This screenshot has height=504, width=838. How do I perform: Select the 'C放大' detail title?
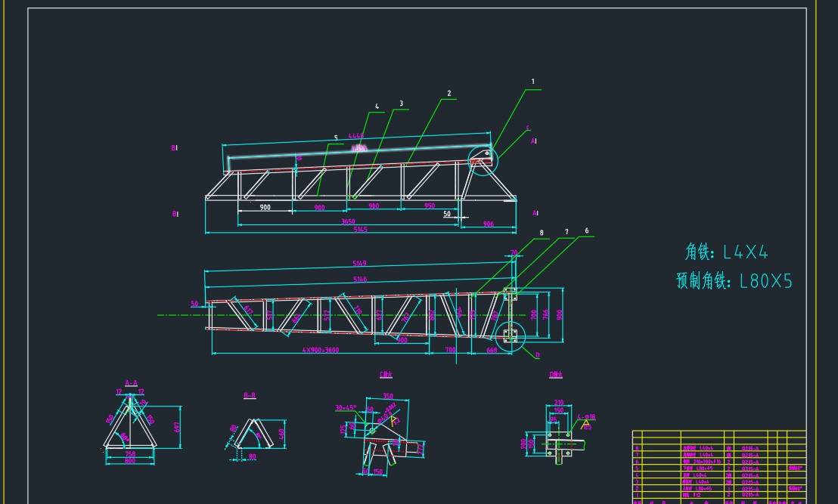(x=386, y=375)
